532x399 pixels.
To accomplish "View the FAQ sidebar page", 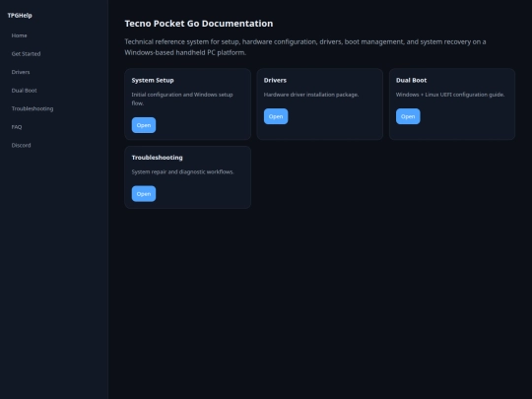I will [17, 127].
